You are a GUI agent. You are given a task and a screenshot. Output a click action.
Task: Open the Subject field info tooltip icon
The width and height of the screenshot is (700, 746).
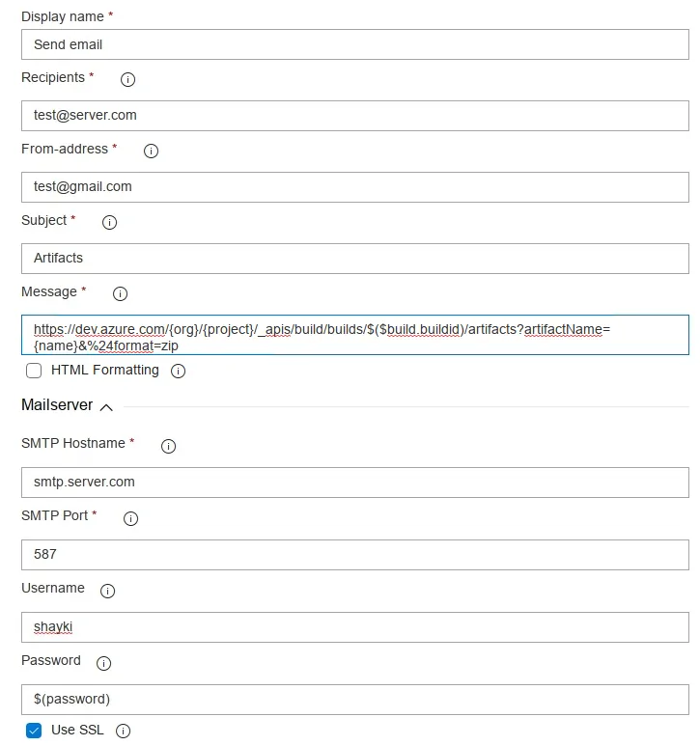tap(109, 222)
